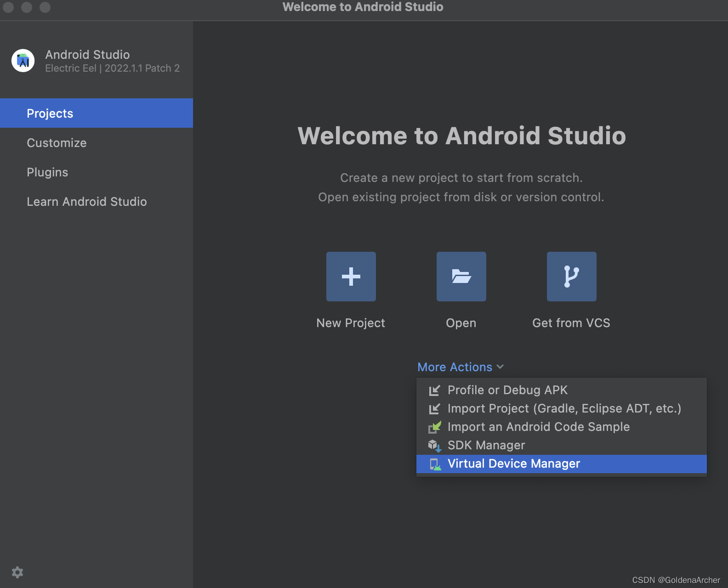
Task: Select Import an Android Code Sample
Action: tap(562, 427)
